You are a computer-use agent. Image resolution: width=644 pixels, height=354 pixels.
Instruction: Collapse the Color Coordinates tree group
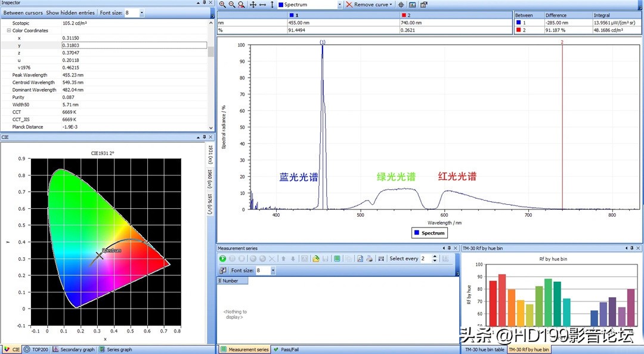[x=9, y=30]
